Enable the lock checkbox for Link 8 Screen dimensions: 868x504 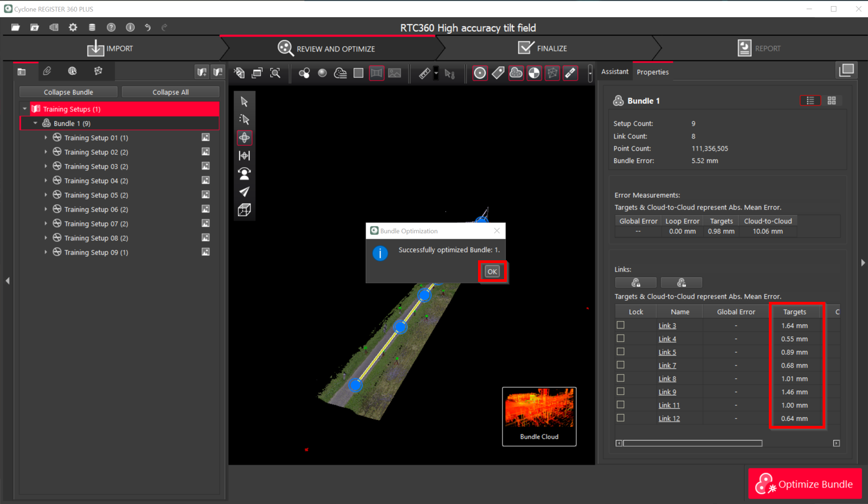pyautogui.click(x=620, y=378)
